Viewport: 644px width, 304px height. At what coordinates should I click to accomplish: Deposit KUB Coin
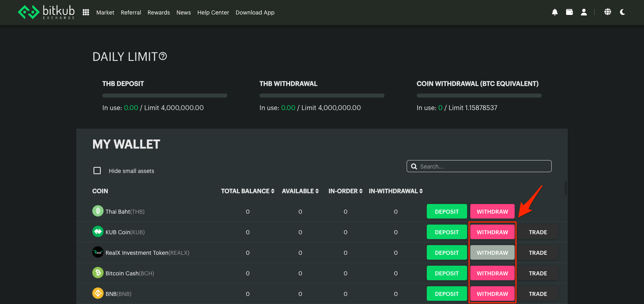[447, 232]
